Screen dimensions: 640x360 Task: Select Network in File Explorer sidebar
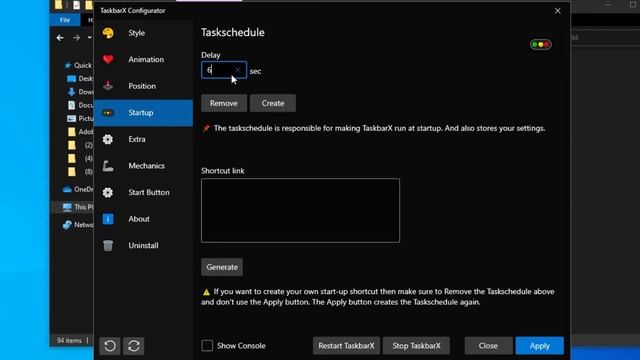78,225
